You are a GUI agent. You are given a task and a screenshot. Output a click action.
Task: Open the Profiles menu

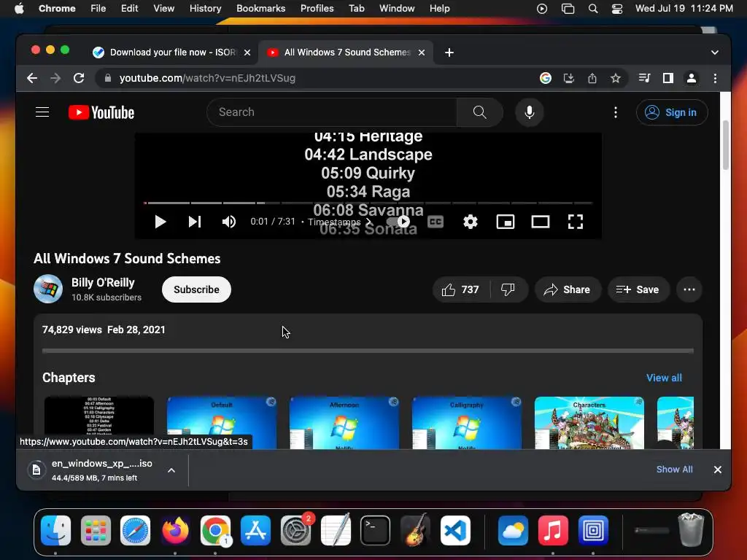(317, 8)
